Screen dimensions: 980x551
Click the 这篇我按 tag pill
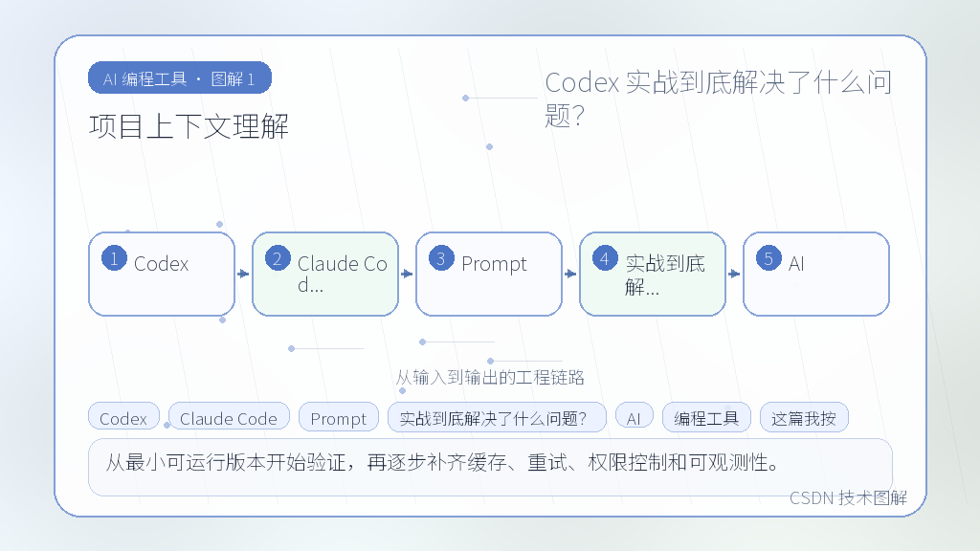coord(804,417)
